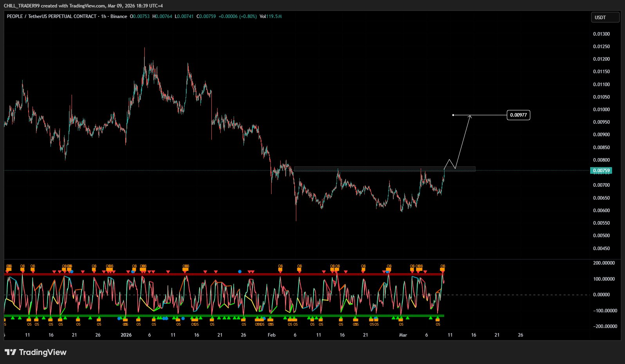Click the TradingView logo icon
Viewport: 625px width, 364px height.
tap(11, 352)
